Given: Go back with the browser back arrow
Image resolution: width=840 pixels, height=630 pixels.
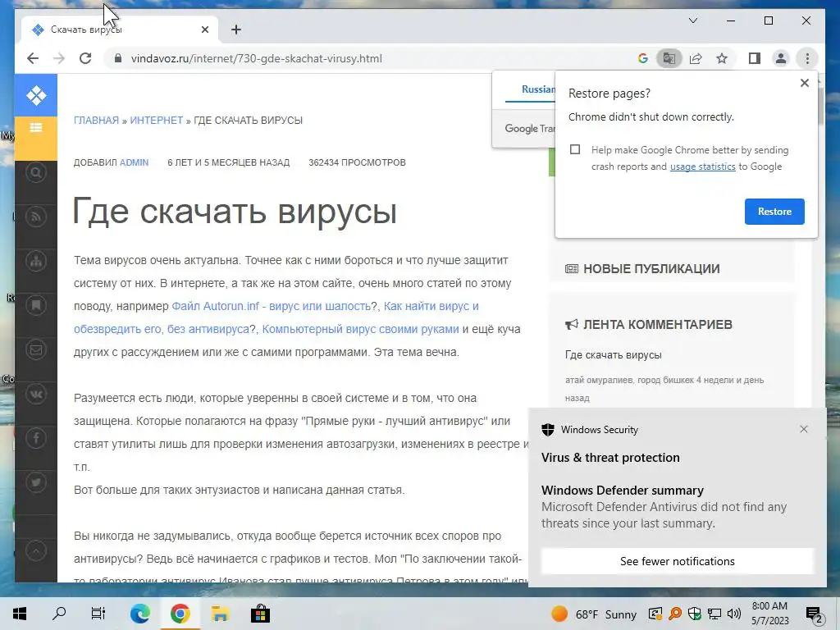Looking at the screenshot, I should (33, 58).
